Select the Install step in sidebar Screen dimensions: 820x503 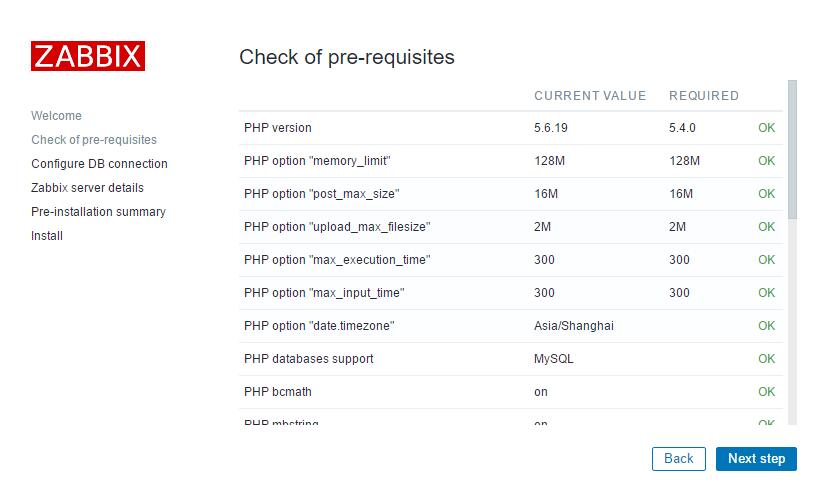click(47, 236)
